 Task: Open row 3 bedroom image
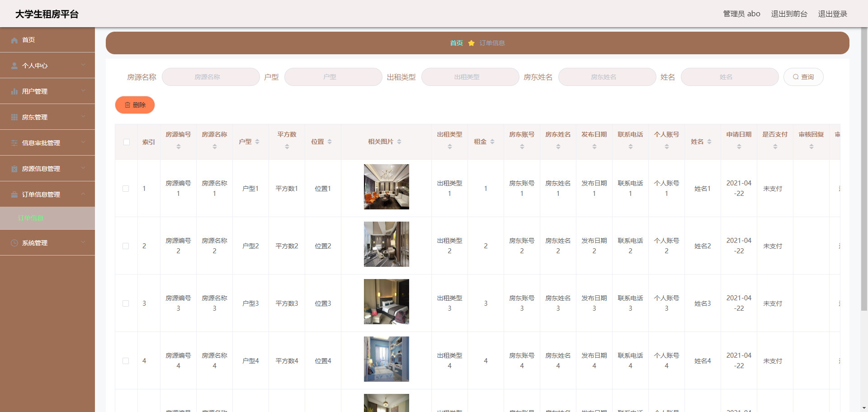[x=387, y=302]
